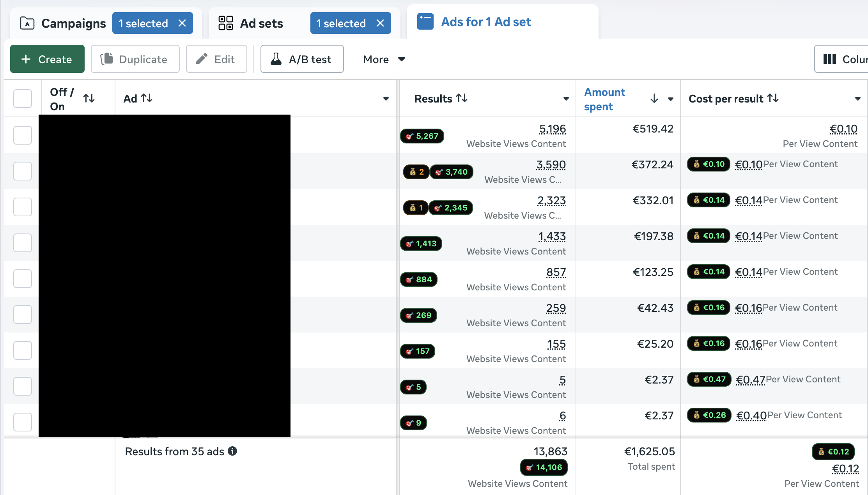Check the select-all checkbox in table header
Image resolution: width=868 pixels, height=495 pixels.
tap(22, 98)
